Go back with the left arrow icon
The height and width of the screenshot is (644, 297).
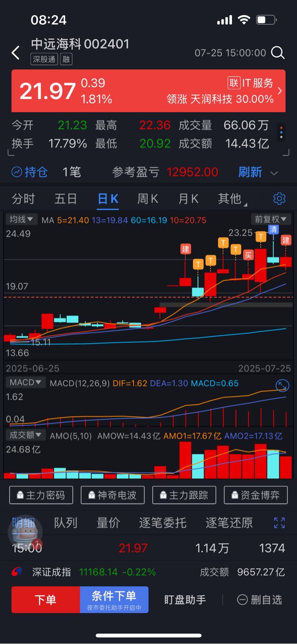pos(15,53)
